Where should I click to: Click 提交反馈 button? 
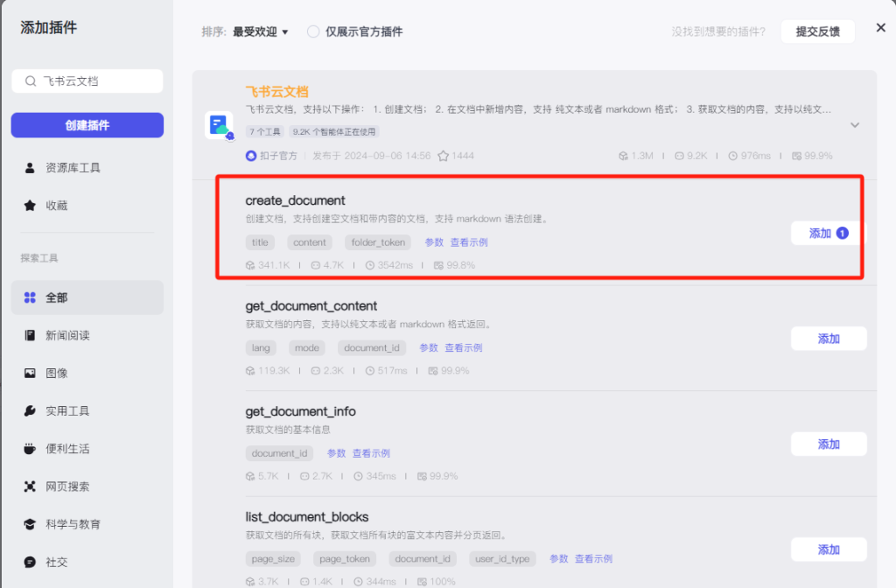(817, 31)
